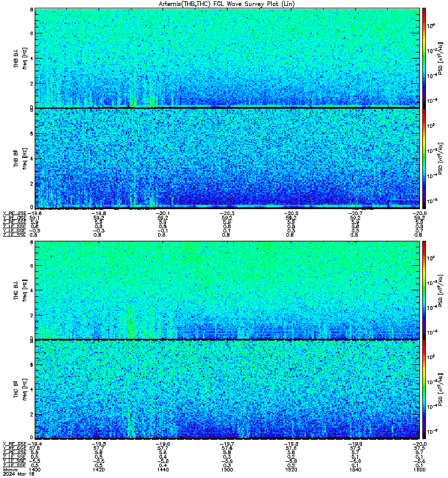Click the 'THB B∥ freq [Hz]' axis label
The image size is (448, 478).
click(20, 158)
